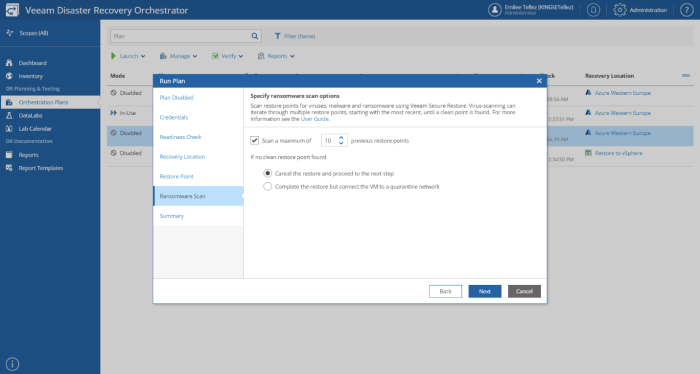The height and width of the screenshot is (374, 700).
Task: Click the Scopes (All) icon
Action: (x=9, y=33)
